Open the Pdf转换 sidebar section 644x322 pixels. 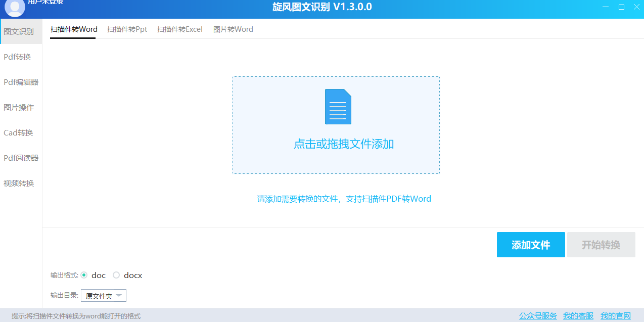click(18, 57)
